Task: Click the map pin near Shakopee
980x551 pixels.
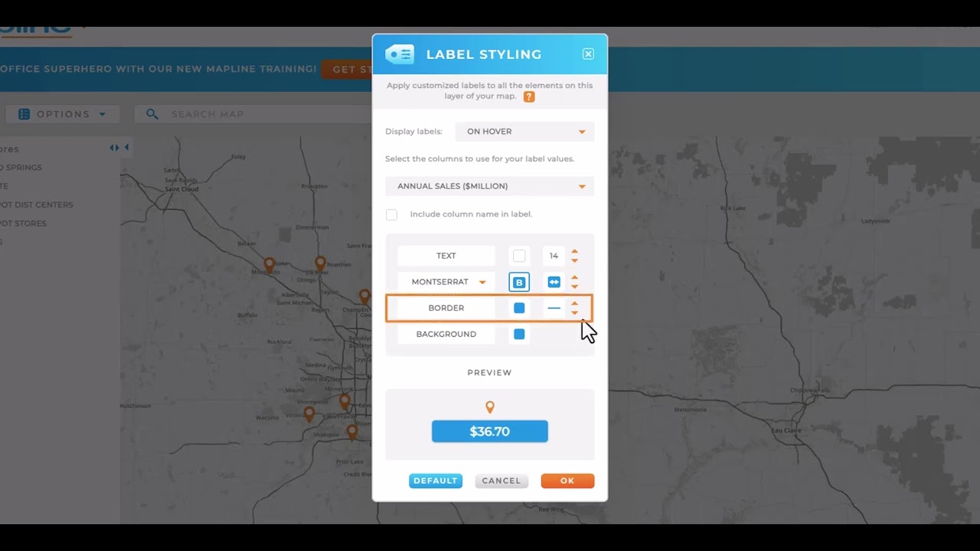Action: click(352, 432)
